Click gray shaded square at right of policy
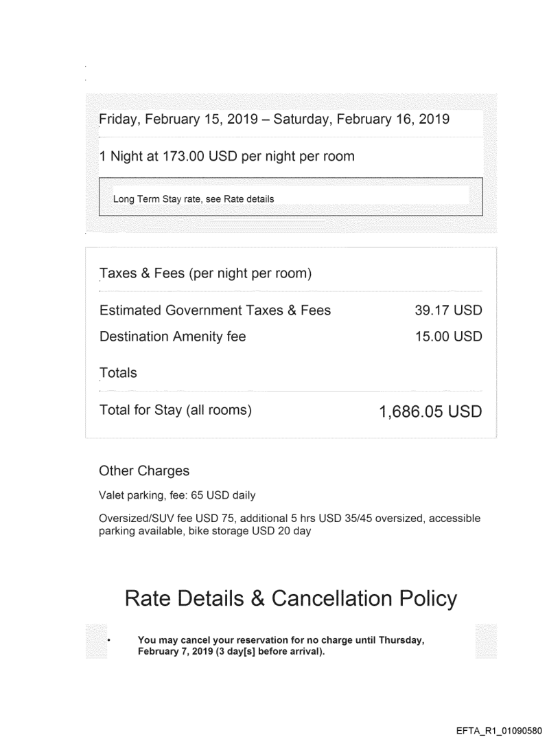560x737 pixels. [485, 642]
